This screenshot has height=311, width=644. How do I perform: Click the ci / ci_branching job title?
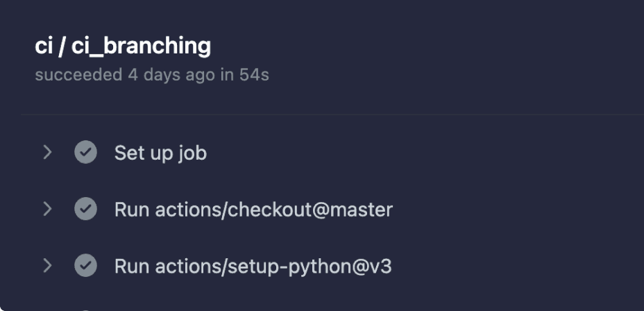(123, 46)
